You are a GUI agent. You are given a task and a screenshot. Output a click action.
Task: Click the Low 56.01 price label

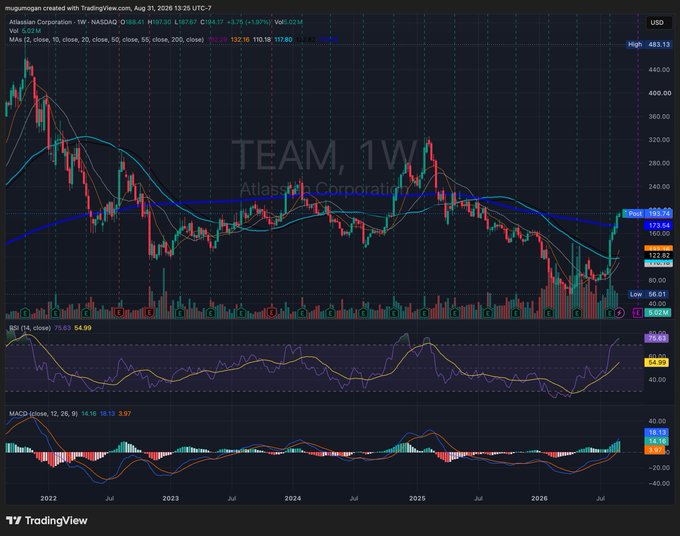click(x=648, y=294)
